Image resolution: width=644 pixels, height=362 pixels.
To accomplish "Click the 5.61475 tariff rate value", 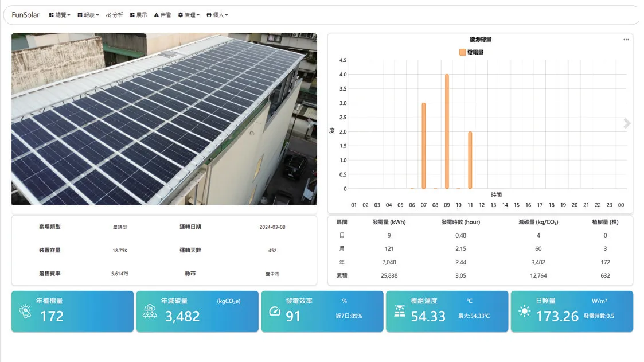I will (119, 274).
